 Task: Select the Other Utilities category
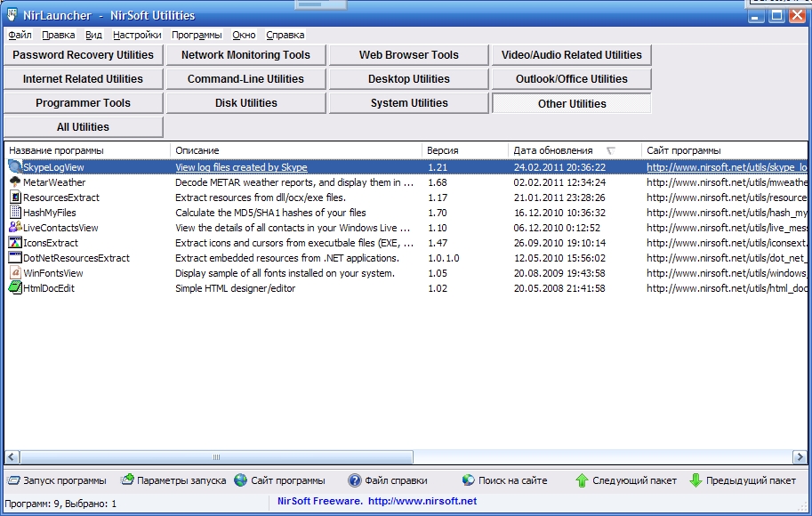coord(572,103)
